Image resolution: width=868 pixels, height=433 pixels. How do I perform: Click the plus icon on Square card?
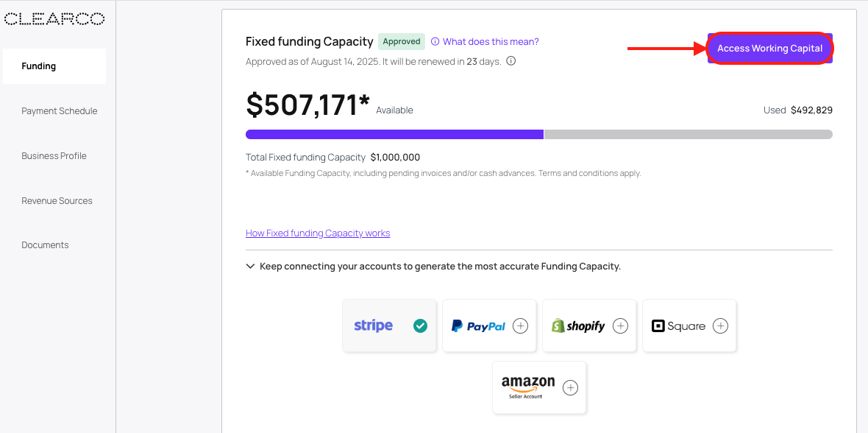[720, 325]
